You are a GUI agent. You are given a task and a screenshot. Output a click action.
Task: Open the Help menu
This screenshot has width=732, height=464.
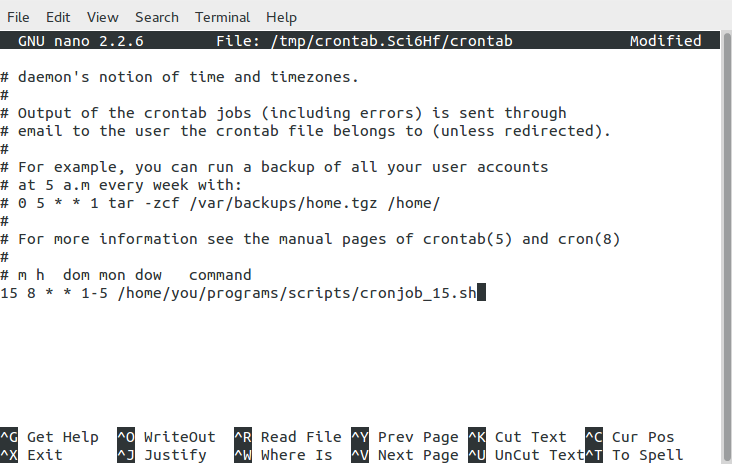pyautogui.click(x=282, y=17)
